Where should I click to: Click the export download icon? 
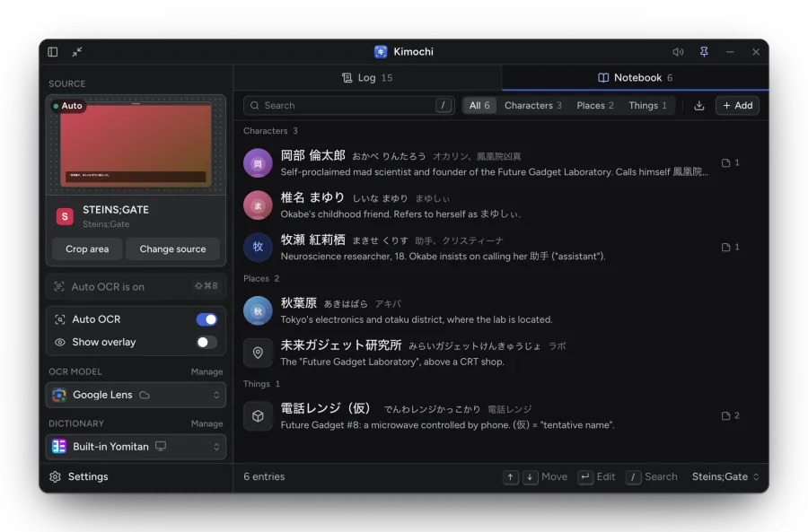[699, 106]
